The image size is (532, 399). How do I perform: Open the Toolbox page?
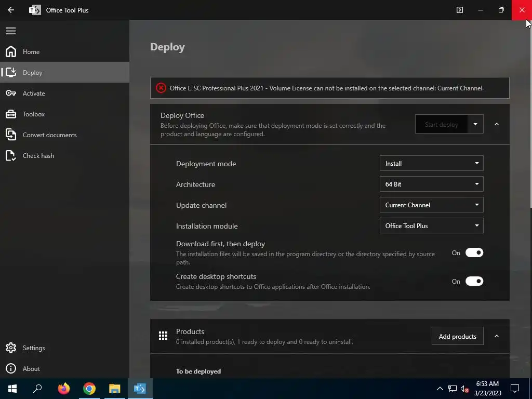click(x=64, y=114)
